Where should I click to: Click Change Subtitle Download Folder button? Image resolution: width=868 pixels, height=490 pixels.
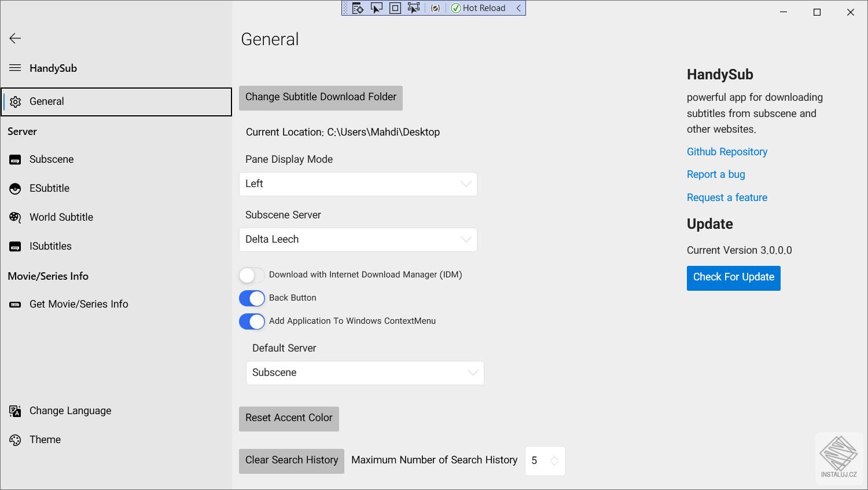[321, 97]
